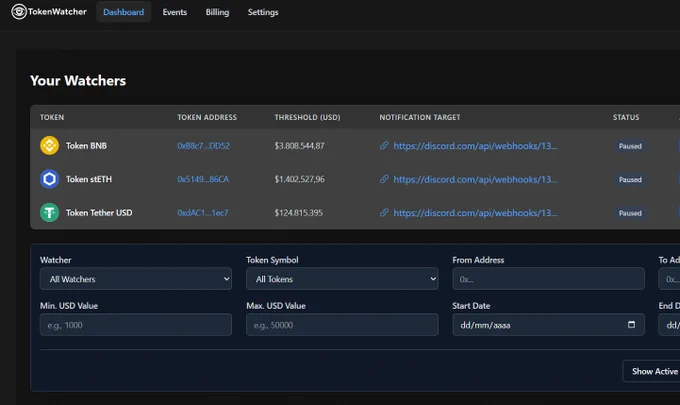Click the Tether USD token icon
Image resolution: width=680 pixels, height=405 pixels.
(49, 212)
